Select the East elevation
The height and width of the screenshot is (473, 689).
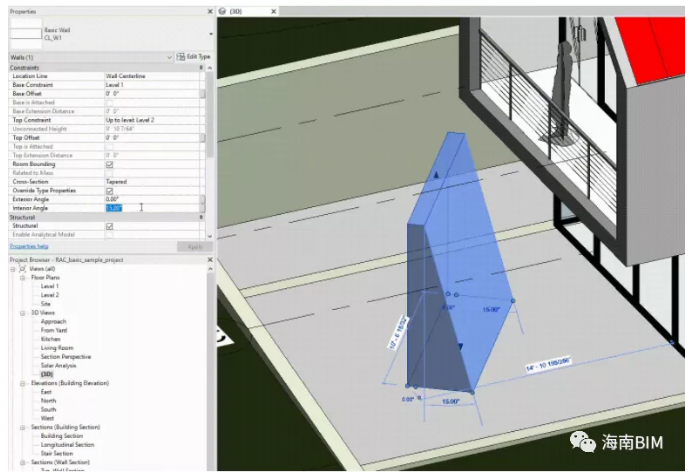(46, 392)
